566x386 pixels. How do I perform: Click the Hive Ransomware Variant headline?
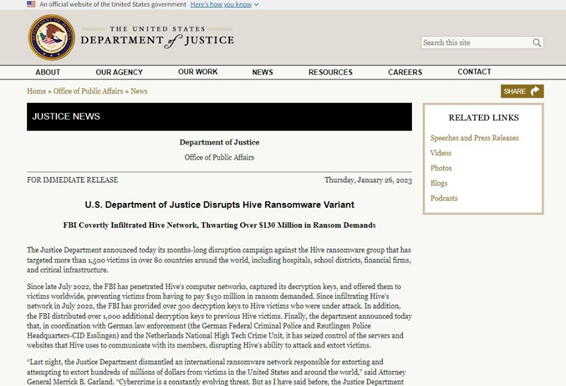pyautogui.click(x=219, y=205)
